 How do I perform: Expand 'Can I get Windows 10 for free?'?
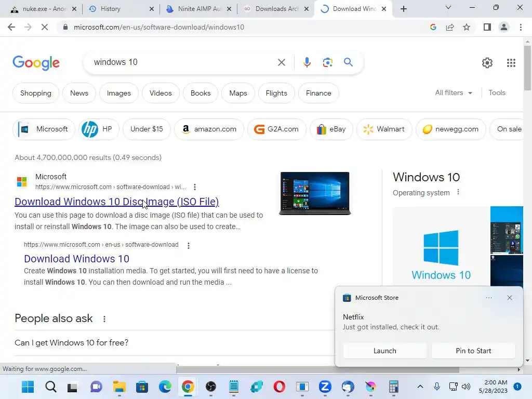[x=175, y=343]
